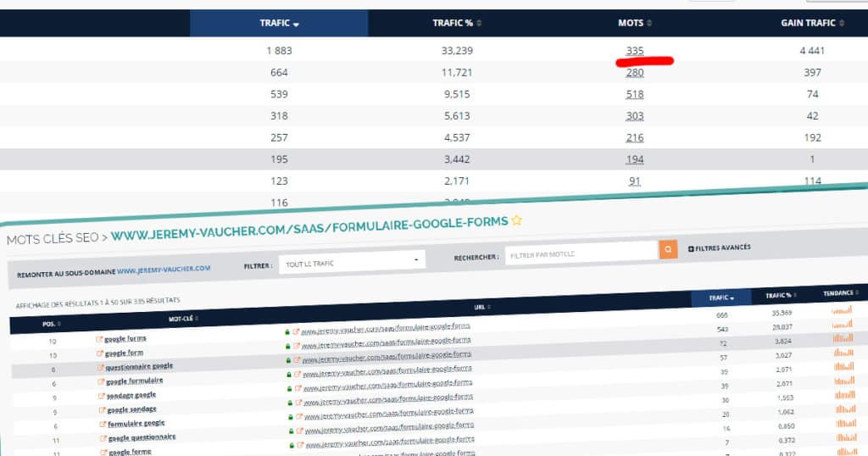Click green padlock icon in 'questionnaire google' row

(x=288, y=360)
